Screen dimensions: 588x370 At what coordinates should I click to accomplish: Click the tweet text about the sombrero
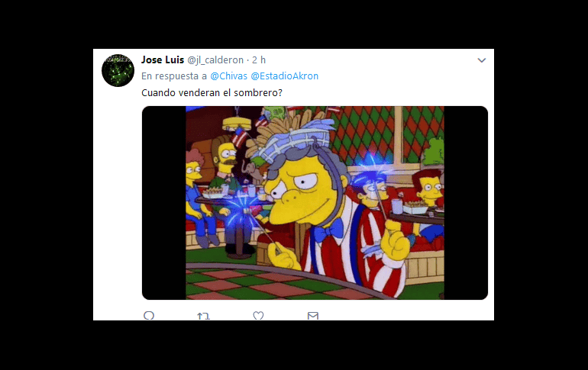pos(212,93)
